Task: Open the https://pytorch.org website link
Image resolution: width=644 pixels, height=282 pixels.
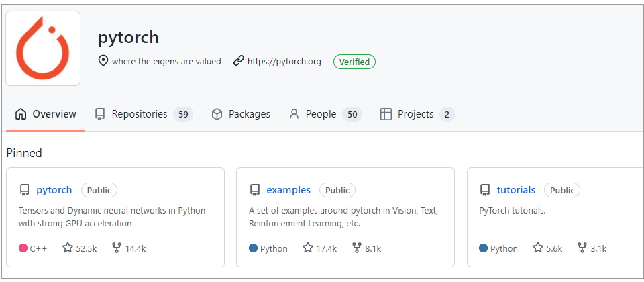Action: pyautogui.click(x=284, y=62)
